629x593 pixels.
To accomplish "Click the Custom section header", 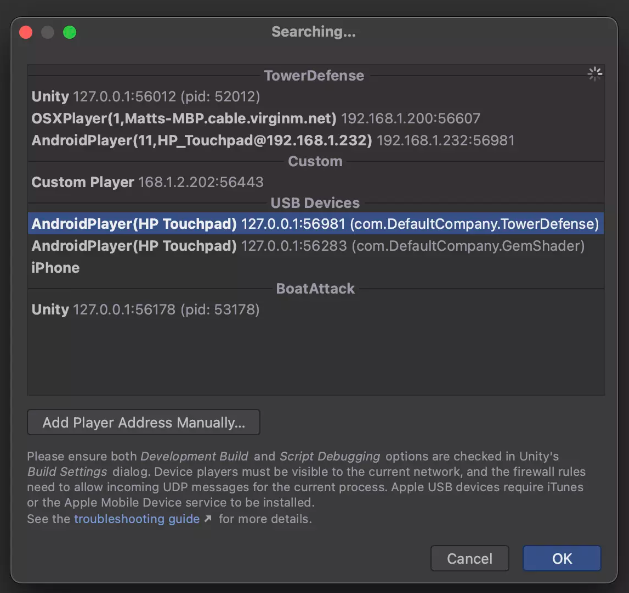I will point(314,161).
